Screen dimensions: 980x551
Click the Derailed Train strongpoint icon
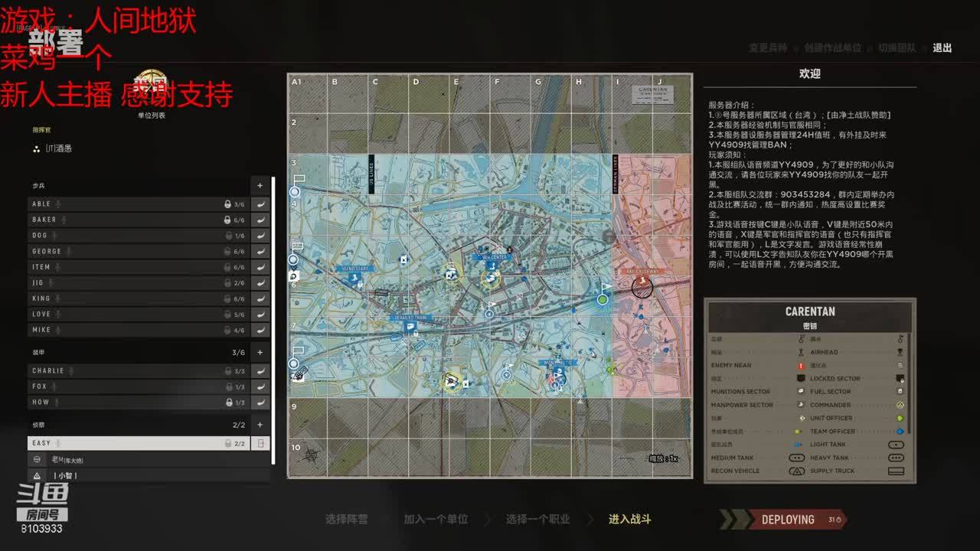tap(412, 328)
